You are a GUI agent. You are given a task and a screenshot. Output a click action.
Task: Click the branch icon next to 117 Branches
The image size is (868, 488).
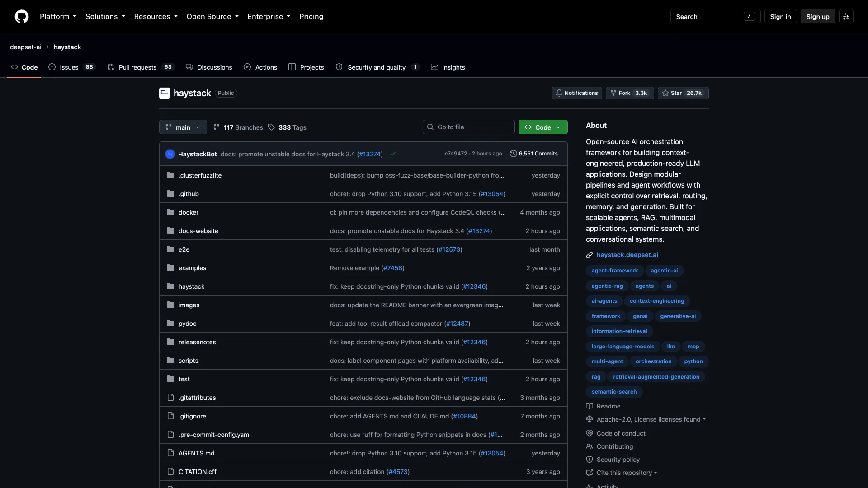pyautogui.click(x=217, y=127)
